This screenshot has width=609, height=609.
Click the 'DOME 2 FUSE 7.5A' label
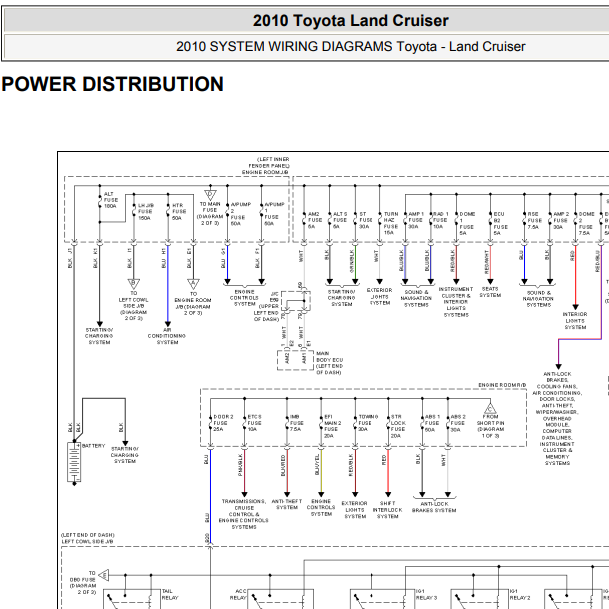586,223
